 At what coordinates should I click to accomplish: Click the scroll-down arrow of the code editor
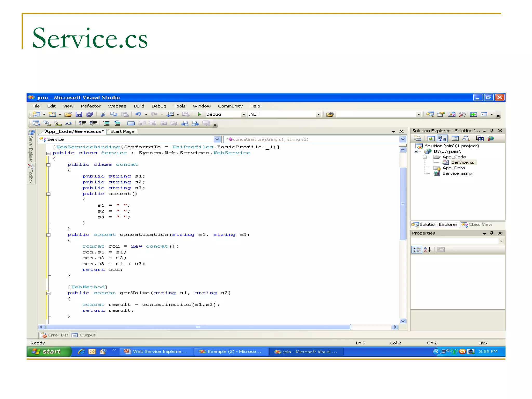[403, 321]
